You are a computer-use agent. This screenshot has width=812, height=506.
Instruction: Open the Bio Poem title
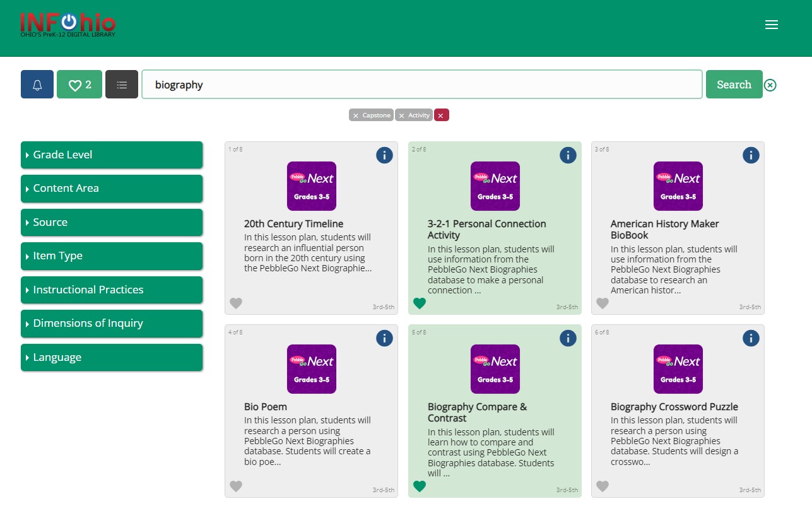[x=266, y=407]
